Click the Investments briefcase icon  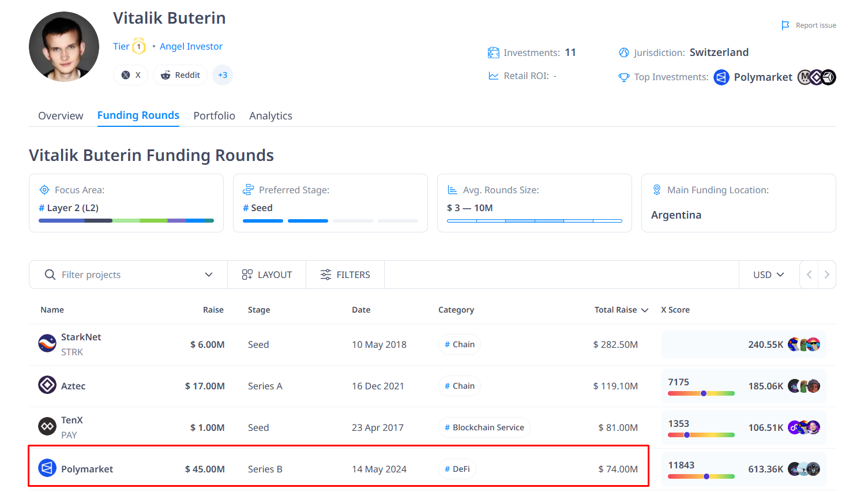[493, 52]
